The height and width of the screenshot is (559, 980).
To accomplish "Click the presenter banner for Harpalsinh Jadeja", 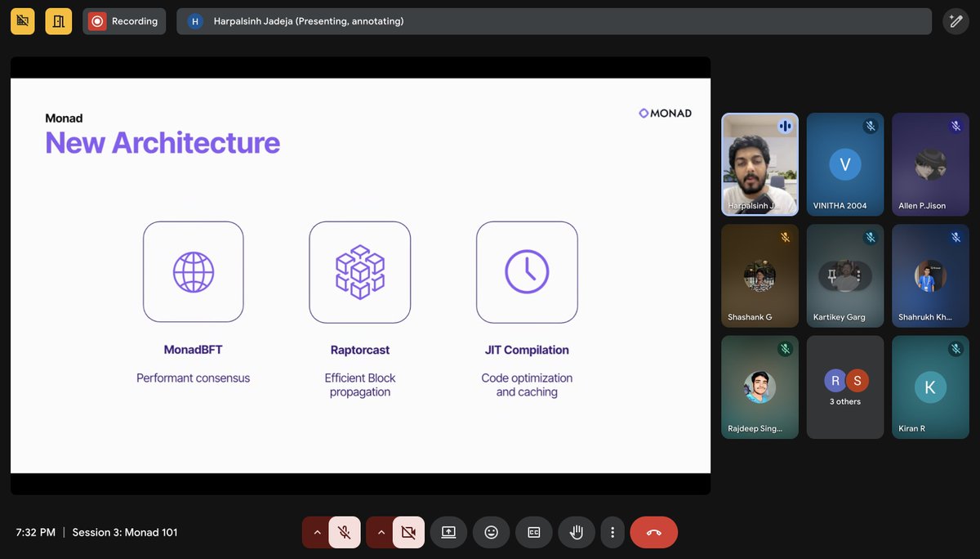I will 554,21.
